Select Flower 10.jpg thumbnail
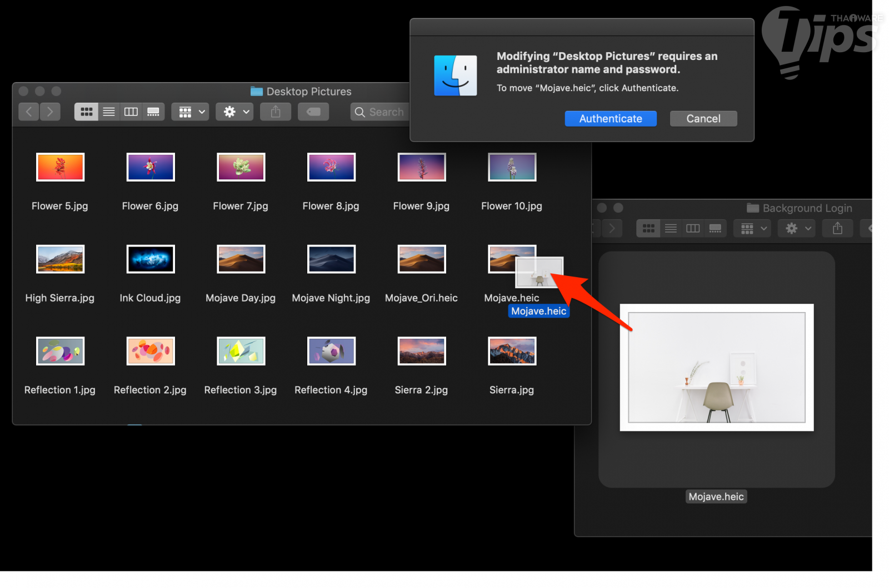Viewport: 889px width, 588px height. click(512, 167)
